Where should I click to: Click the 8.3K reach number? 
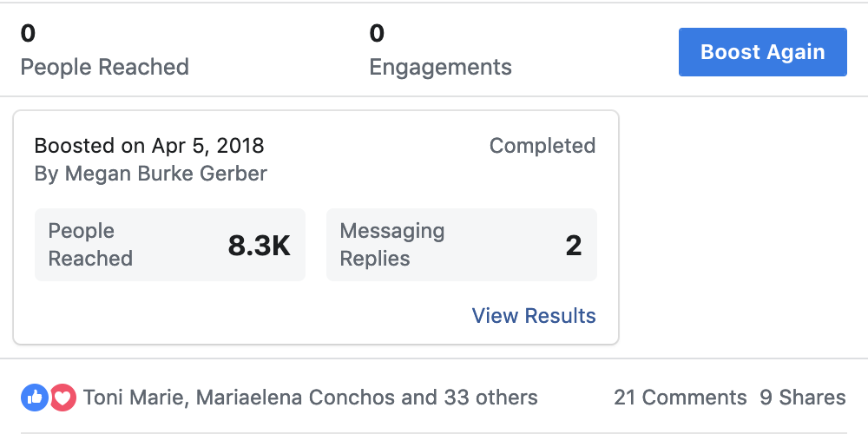click(259, 246)
